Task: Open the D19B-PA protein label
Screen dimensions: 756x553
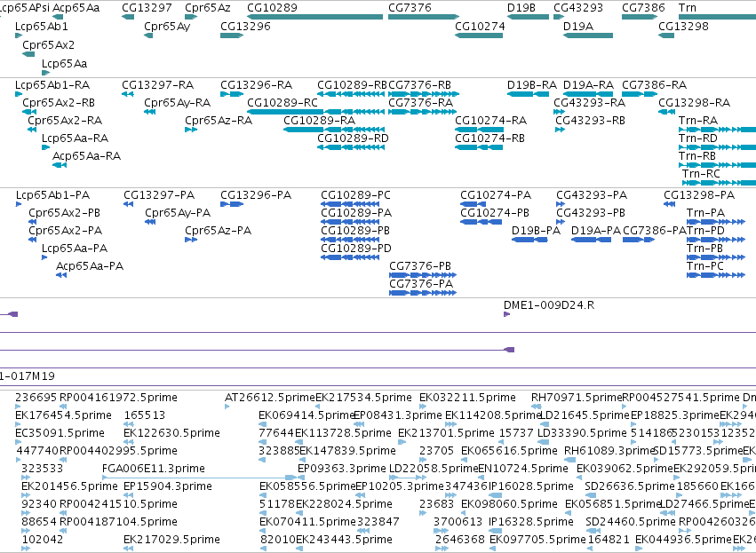Action: coord(536,231)
